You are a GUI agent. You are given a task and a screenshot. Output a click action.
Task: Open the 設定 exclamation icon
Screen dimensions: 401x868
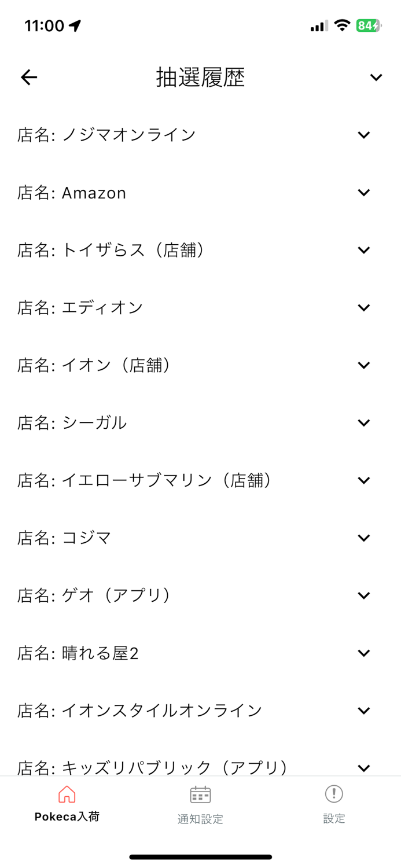[334, 794]
